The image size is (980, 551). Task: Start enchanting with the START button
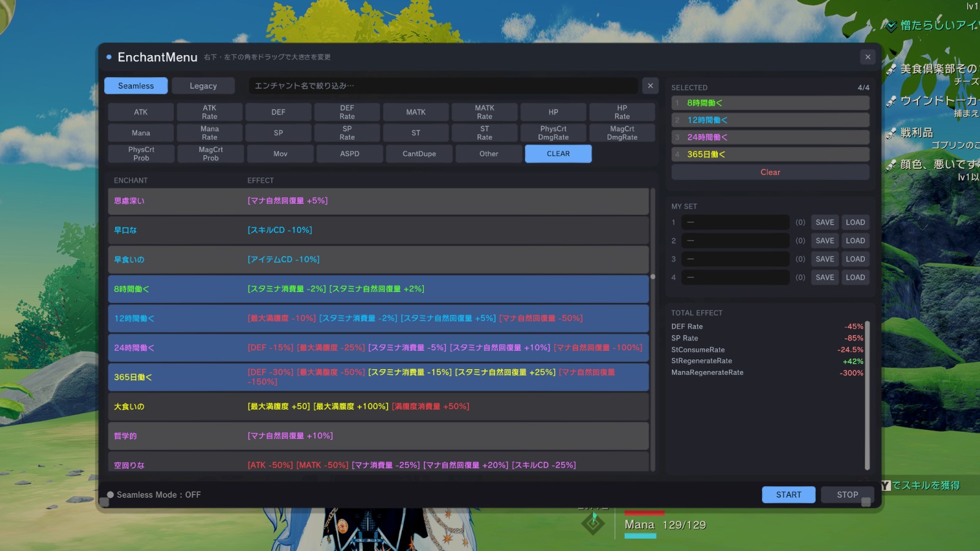pyautogui.click(x=788, y=495)
